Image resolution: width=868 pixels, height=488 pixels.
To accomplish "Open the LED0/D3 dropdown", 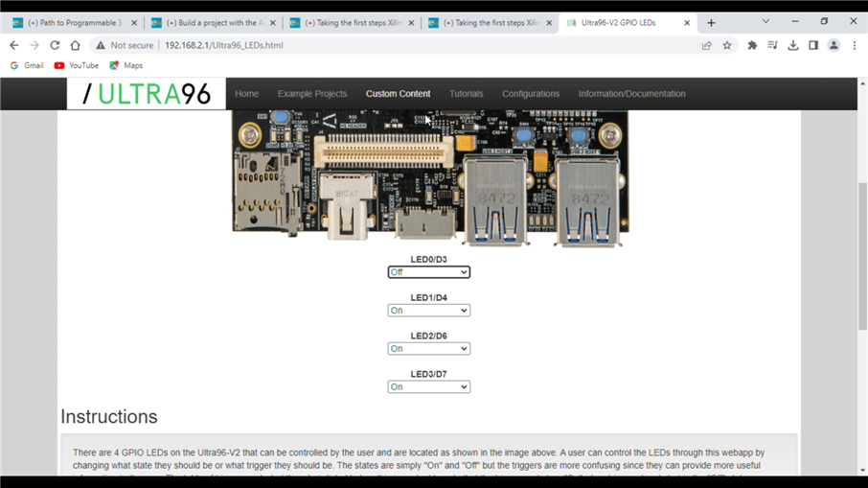I will [x=429, y=272].
